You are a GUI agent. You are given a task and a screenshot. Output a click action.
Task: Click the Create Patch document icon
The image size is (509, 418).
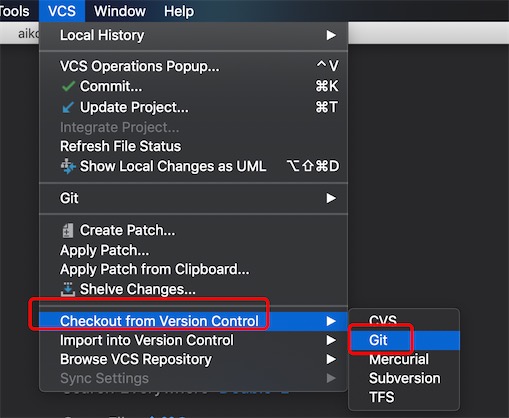tap(68, 230)
